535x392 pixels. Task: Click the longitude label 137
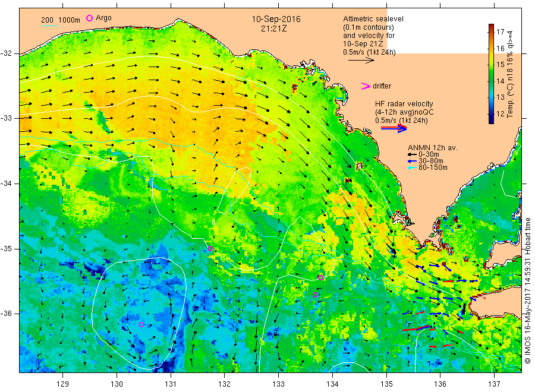point(494,384)
